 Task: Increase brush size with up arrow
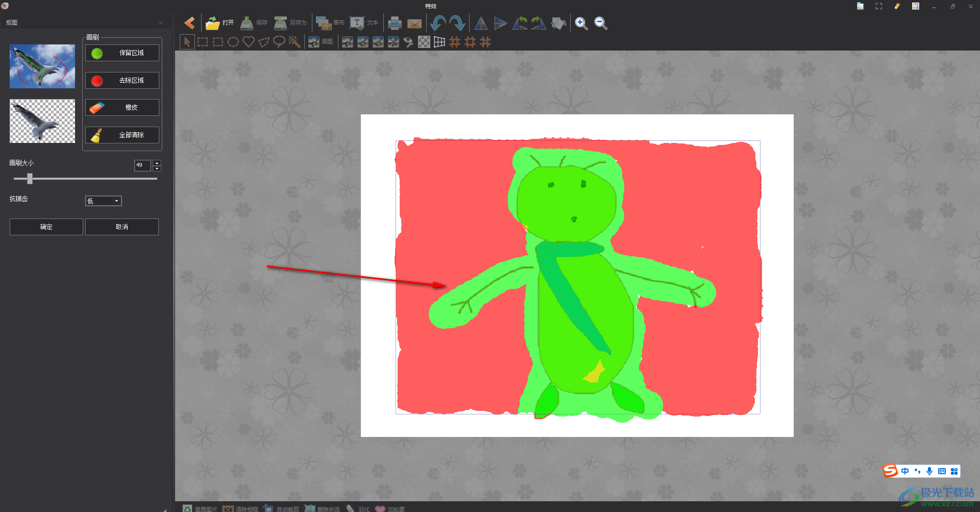click(157, 163)
